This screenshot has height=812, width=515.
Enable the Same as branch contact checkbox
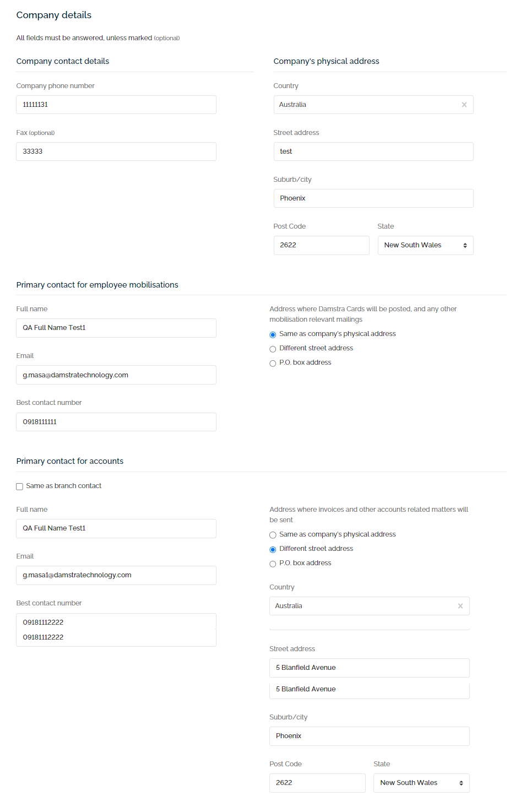pyautogui.click(x=19, y=486)
